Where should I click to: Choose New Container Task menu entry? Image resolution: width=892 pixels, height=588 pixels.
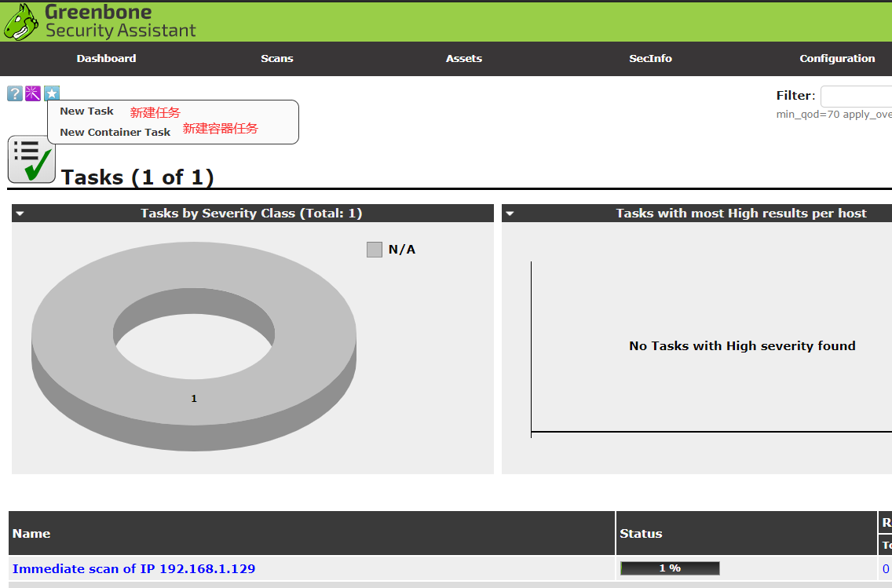click(115, 132)
